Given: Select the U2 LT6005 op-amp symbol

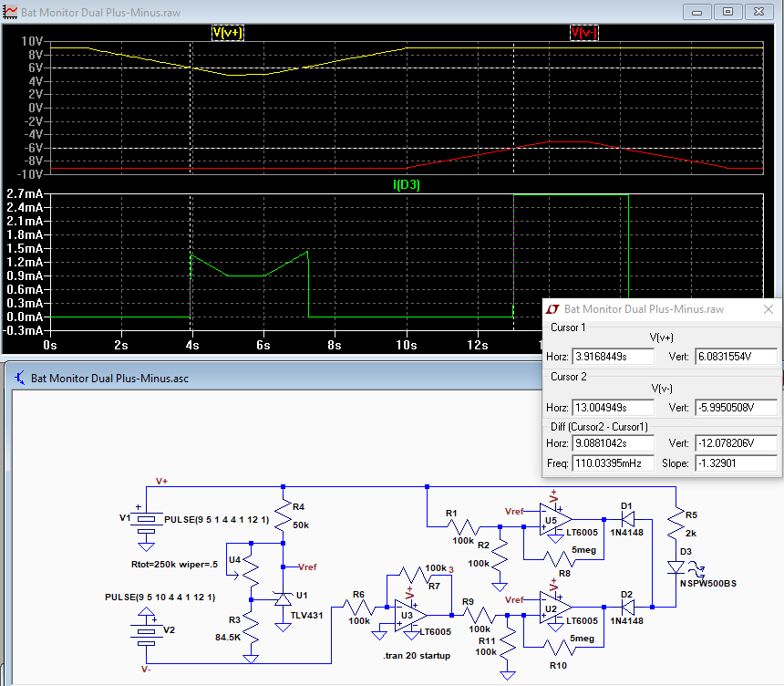Looking at the screenshot, I should click(555, 608).
